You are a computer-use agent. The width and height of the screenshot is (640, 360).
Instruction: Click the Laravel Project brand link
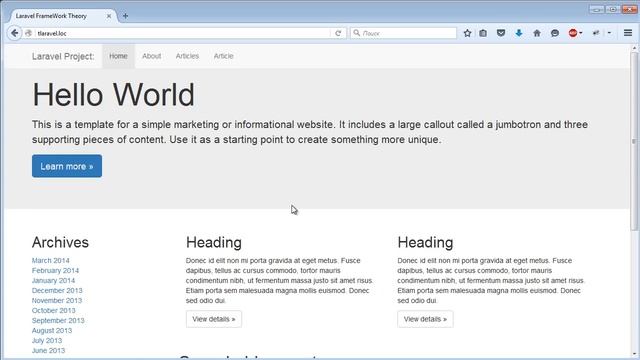(x=63, y=56)
